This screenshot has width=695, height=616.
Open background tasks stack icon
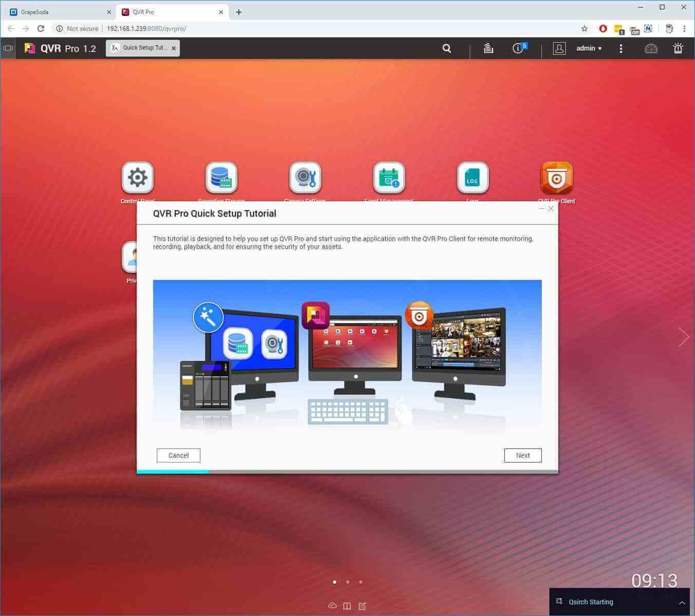(488, 48)
